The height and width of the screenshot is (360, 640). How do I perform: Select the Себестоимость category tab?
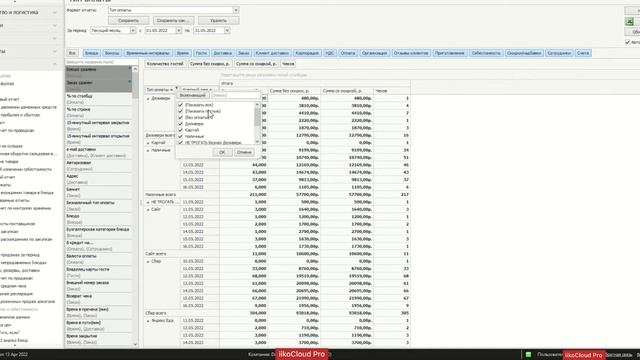tap(486, 53)
